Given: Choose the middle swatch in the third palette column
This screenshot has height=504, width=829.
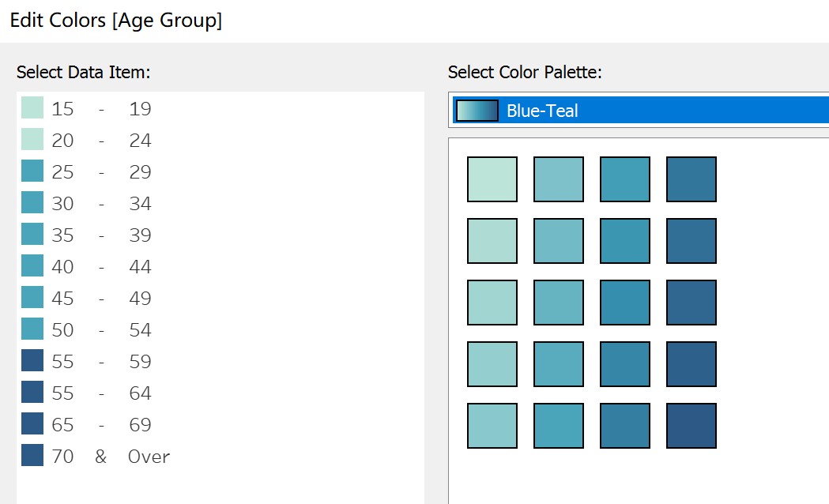Looking at the screenshot, I should (625, 303).
